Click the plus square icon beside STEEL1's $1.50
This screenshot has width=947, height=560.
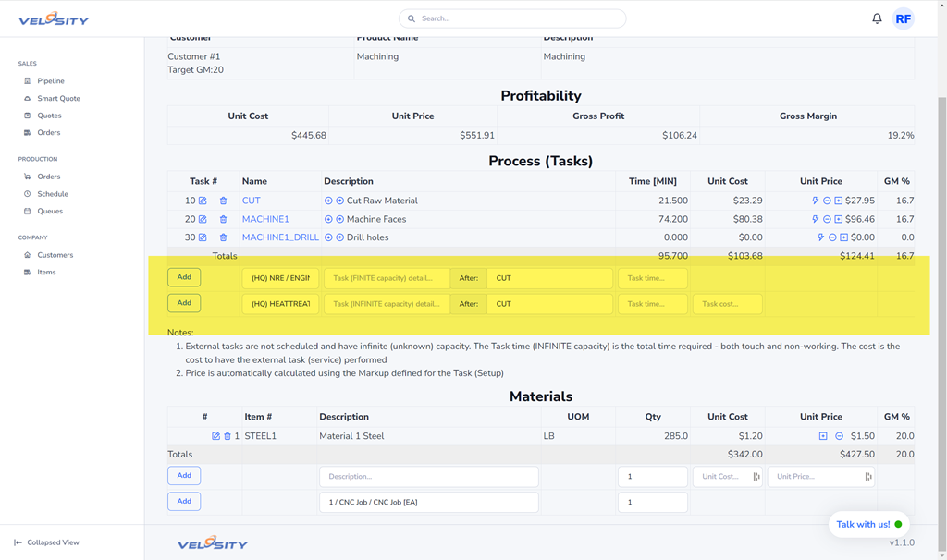[x=823, y=436]
